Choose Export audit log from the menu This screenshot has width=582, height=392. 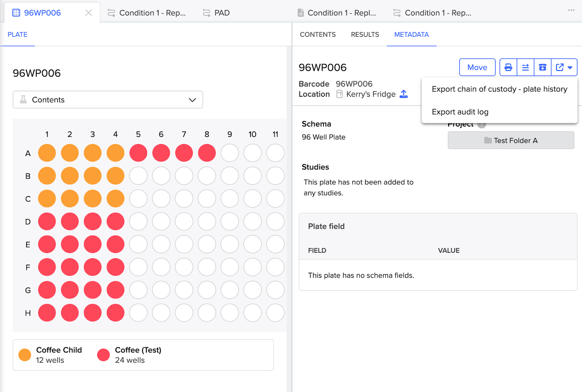pos(460,112)
